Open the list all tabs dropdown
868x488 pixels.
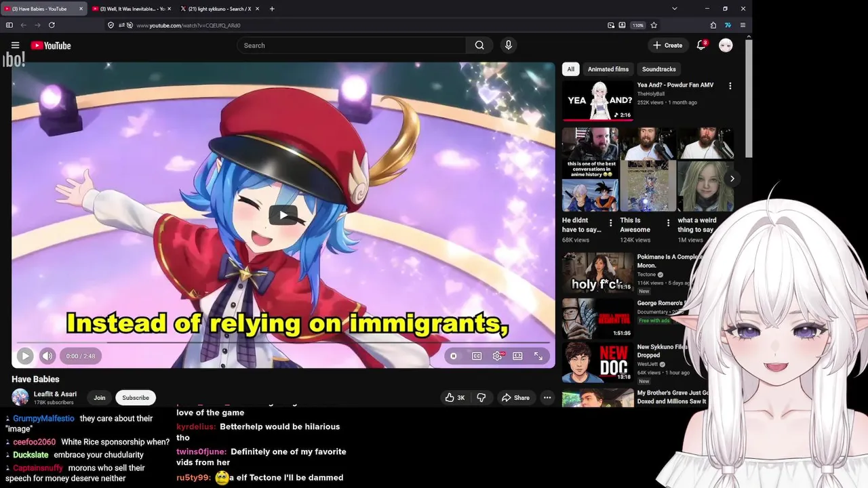tap(674, 9)
